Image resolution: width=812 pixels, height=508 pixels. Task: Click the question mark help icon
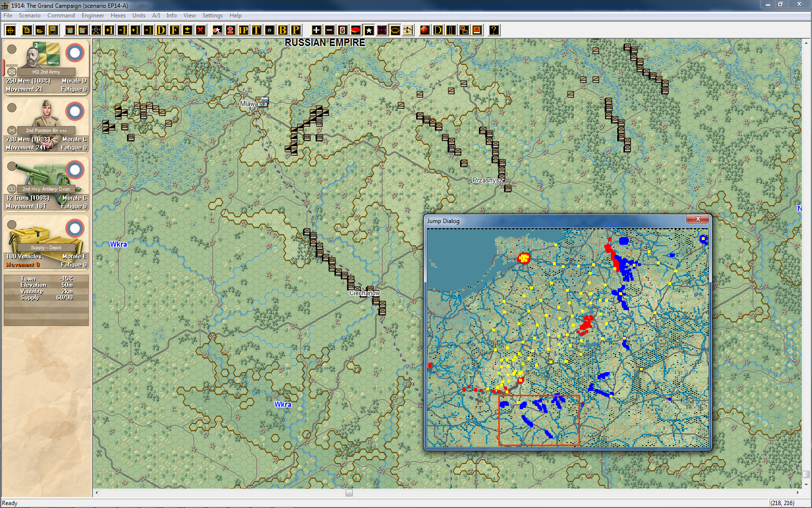[493, 30]
